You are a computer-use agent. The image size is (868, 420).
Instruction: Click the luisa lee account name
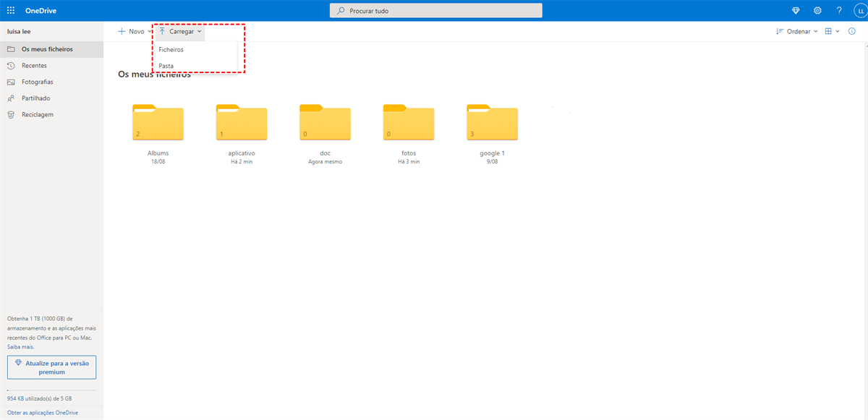click(x=19, y=32)
